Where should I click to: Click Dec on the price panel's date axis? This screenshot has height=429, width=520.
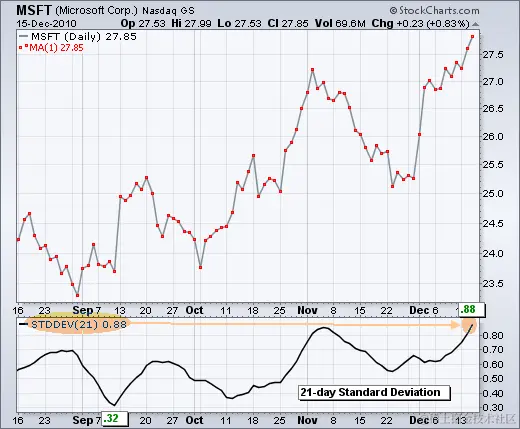click(x=419, y=310)
